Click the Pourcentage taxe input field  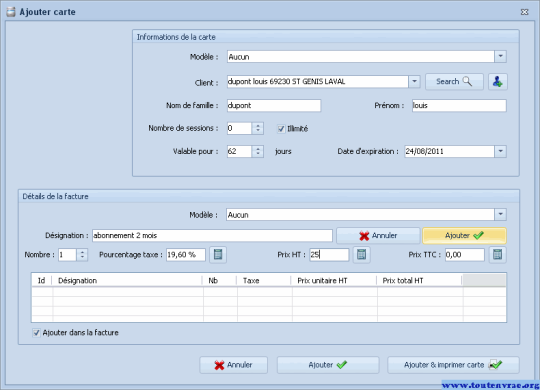pyautogui.click(x=186, y=255)
